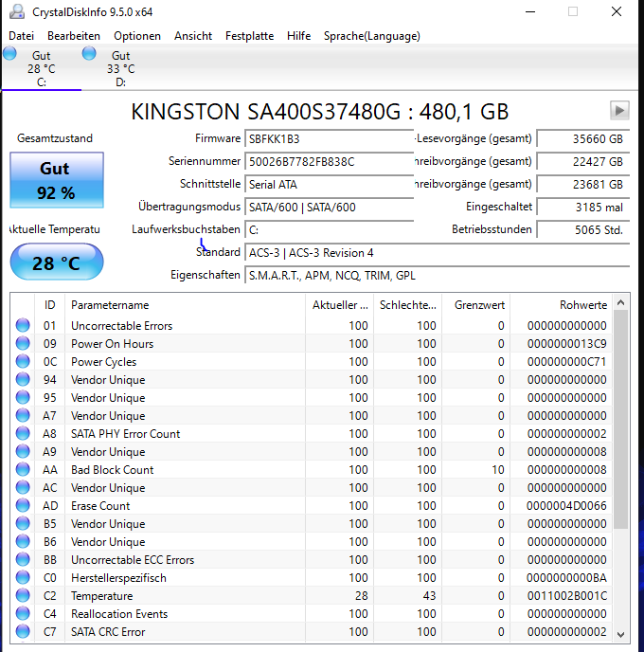Select the Bad Block Count threshold value 10
Image resolution: width=644 pixels, height=652 pixels.
pyautogui.click(x=498, y=470)
